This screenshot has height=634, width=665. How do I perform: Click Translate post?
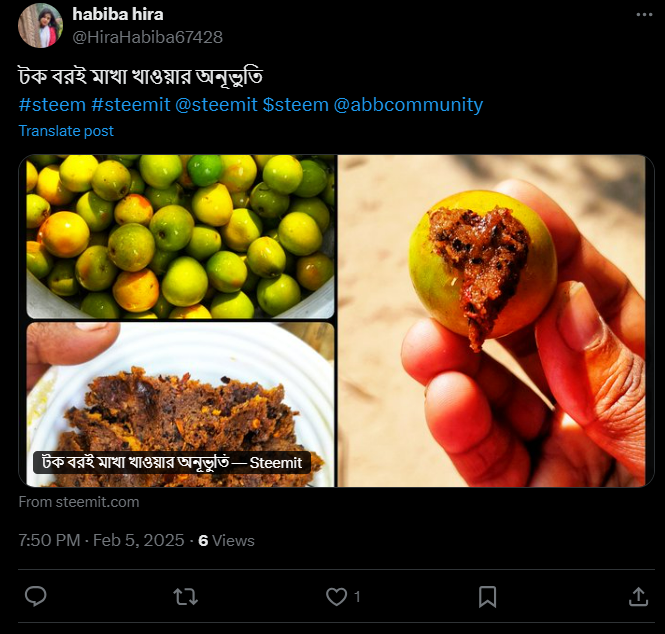66,131
